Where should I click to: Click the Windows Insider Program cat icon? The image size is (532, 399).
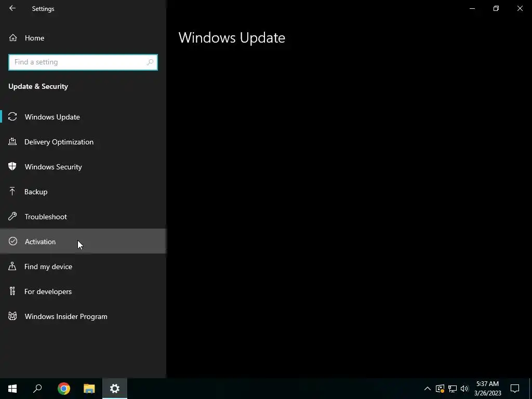tap(12, 316)
